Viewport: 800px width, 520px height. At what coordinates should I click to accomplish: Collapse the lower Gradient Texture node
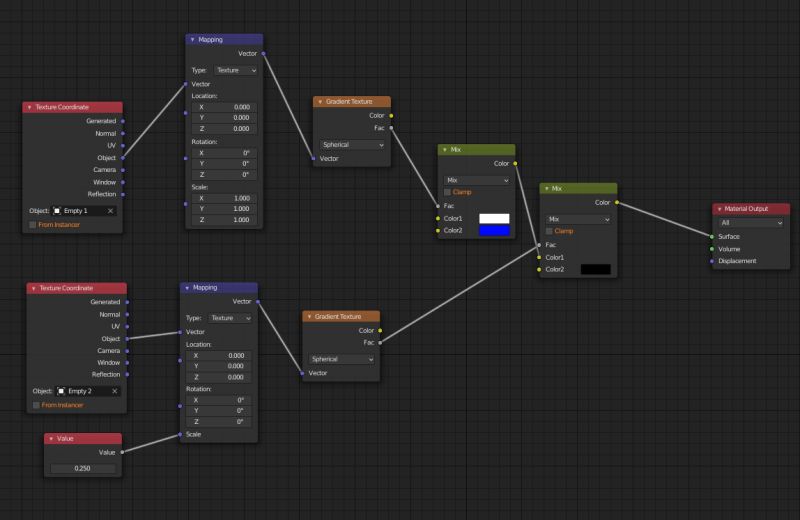click(x=309, y=316)
